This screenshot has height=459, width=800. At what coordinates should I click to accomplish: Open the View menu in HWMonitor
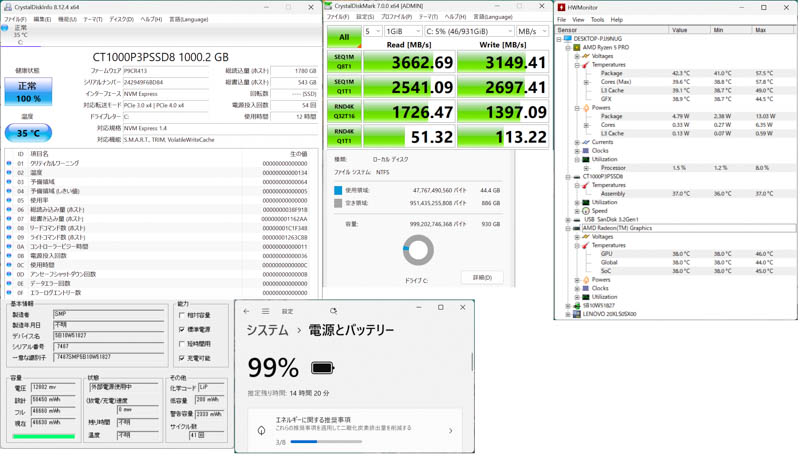[578, 19]
